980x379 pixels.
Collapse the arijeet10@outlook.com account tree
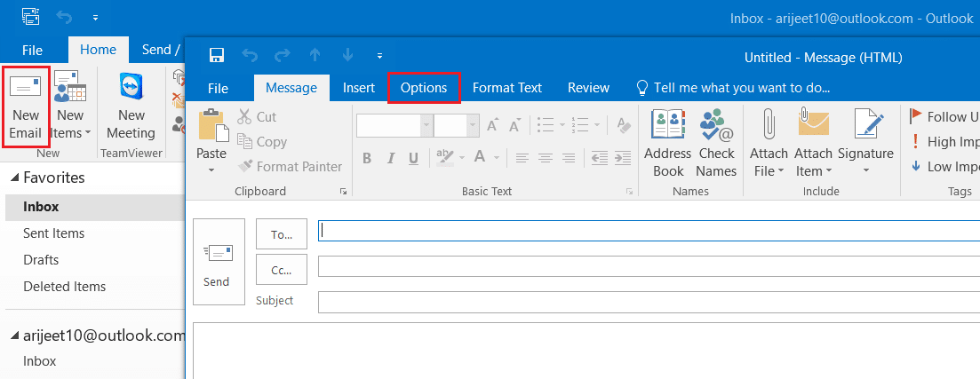[x=14, y=336]
